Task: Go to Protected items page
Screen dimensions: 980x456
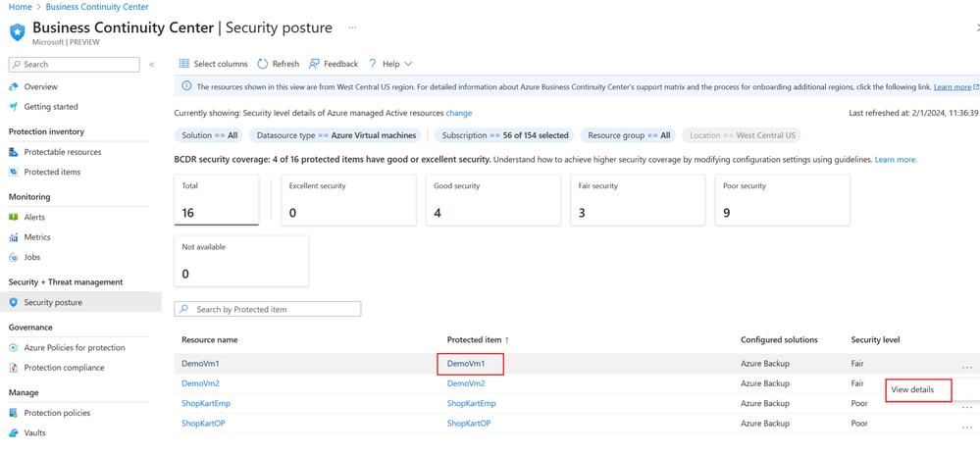Action: click(53, 172)
